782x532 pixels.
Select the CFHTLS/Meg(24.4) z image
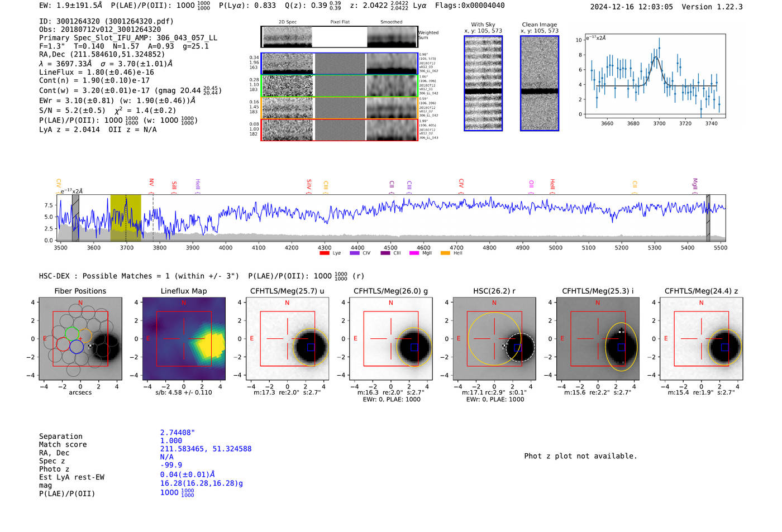pyautogui.click(x=702, y=339)
